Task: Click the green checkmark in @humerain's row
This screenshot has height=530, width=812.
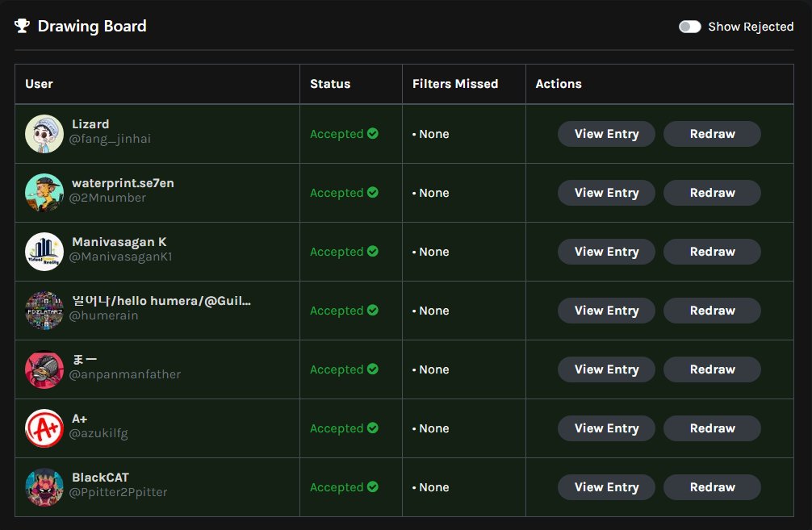Action: (373, 310)
